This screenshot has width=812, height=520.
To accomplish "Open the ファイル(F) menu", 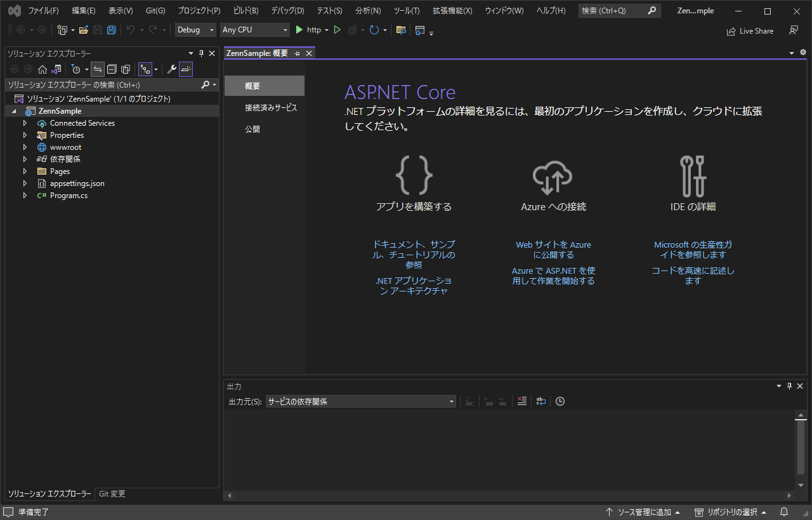I will click(43, 11).
